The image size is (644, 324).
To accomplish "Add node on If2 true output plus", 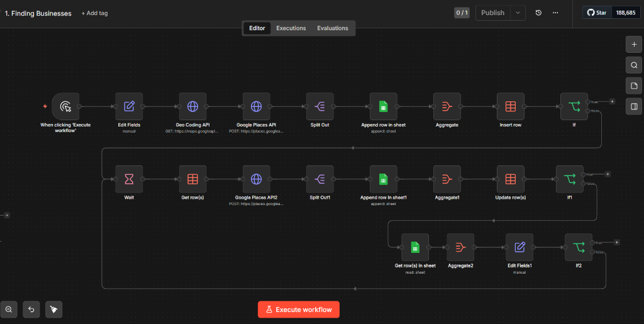I will pyautogui.click(x=616, y=242).
